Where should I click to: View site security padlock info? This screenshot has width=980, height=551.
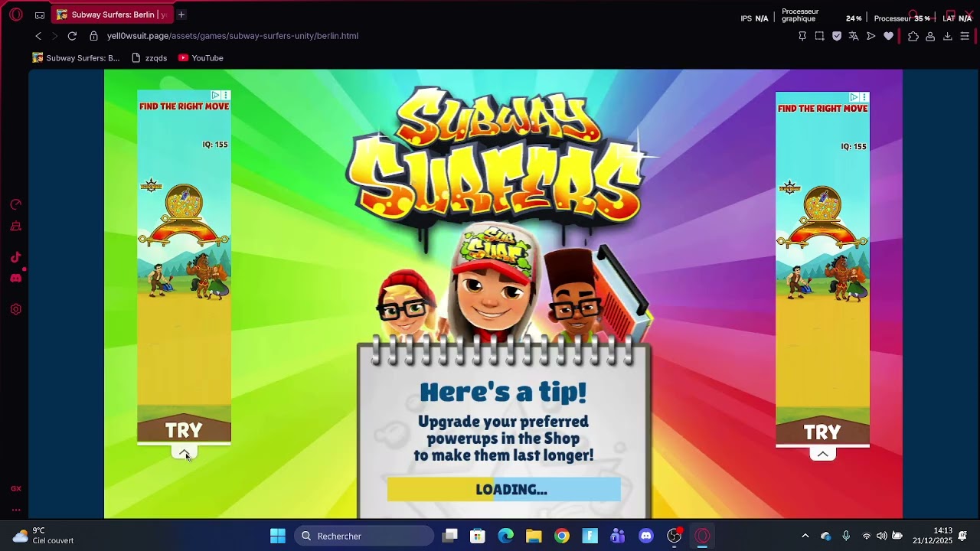(x=93, y=36)
